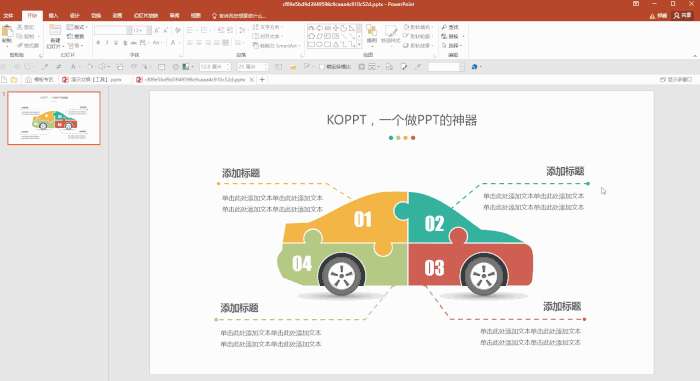Click the decrease indent icon
This screenshot has height=381, width=700.
221,30
